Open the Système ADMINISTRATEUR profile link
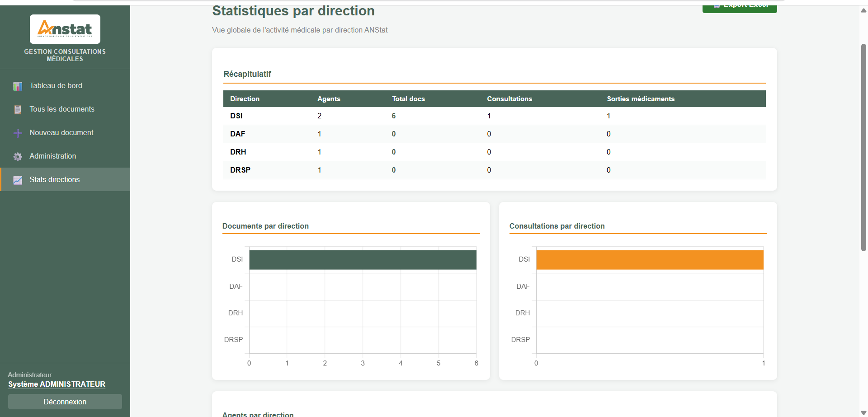The height and width of the screenshot is (417, 868). [x=57, y=384]
